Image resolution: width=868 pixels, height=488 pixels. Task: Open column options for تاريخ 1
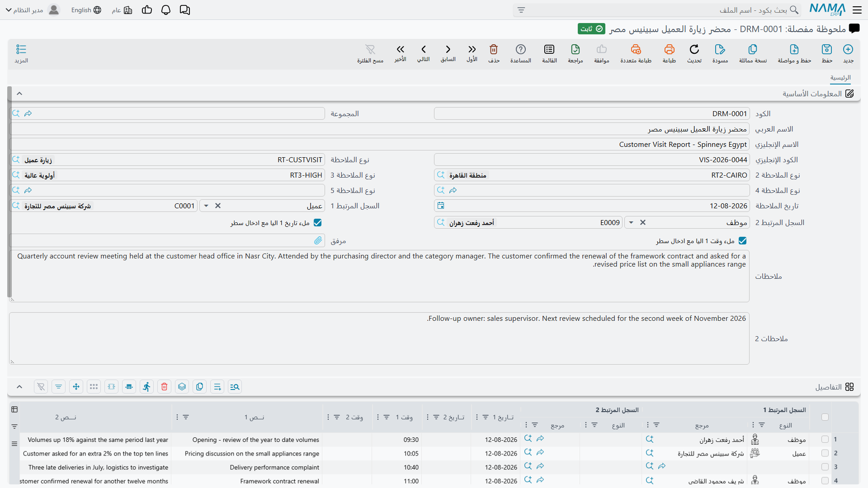[477, 417]
